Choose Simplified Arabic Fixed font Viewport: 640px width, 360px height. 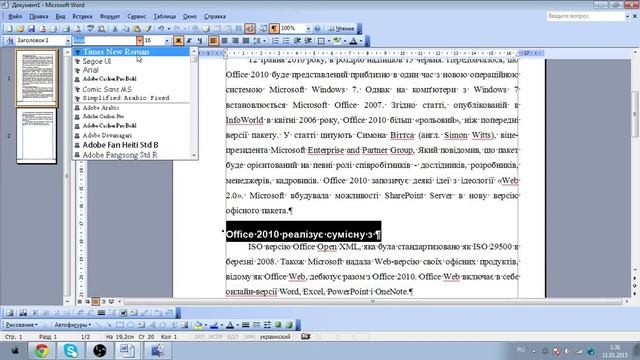[131, 98]
